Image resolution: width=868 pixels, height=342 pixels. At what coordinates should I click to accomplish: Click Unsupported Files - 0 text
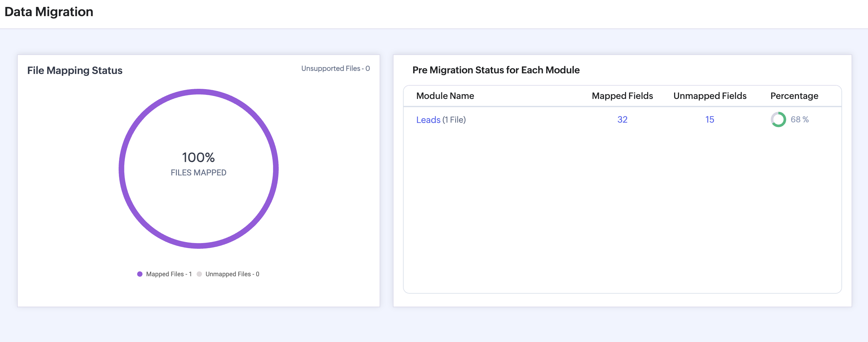pyautogui.click(x=335, y=68)
